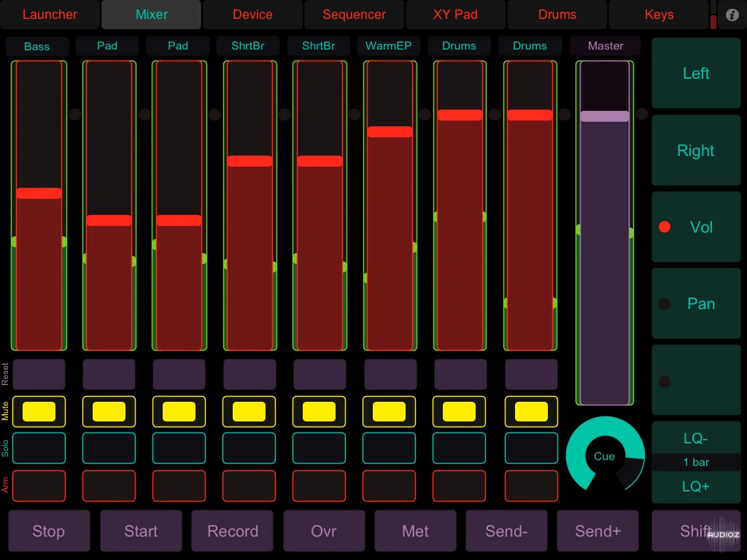Select Pan fader mode
This screenshot has height=560, width=747.
pos(696,304)
